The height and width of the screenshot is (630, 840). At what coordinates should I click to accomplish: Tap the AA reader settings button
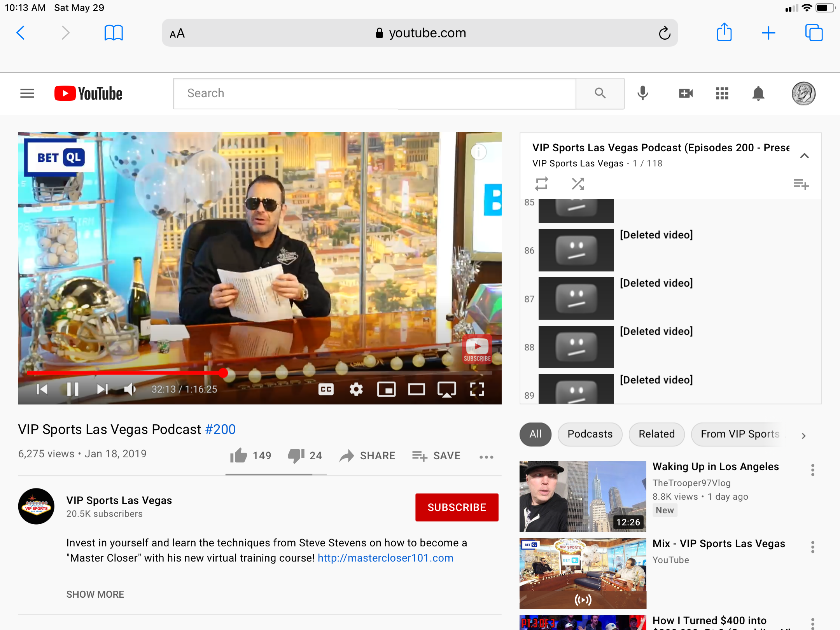point(177,33)
